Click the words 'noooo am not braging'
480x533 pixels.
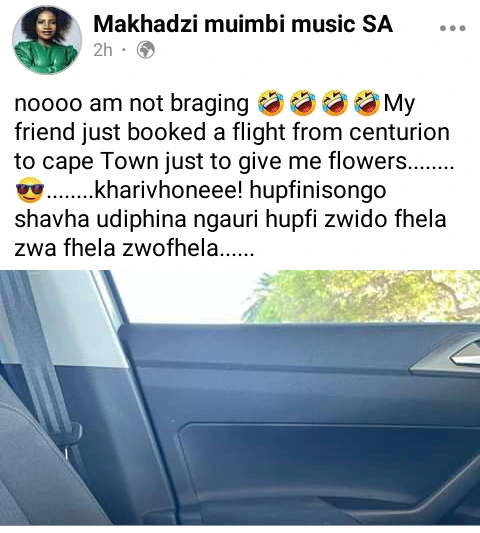tap(132, 103)
